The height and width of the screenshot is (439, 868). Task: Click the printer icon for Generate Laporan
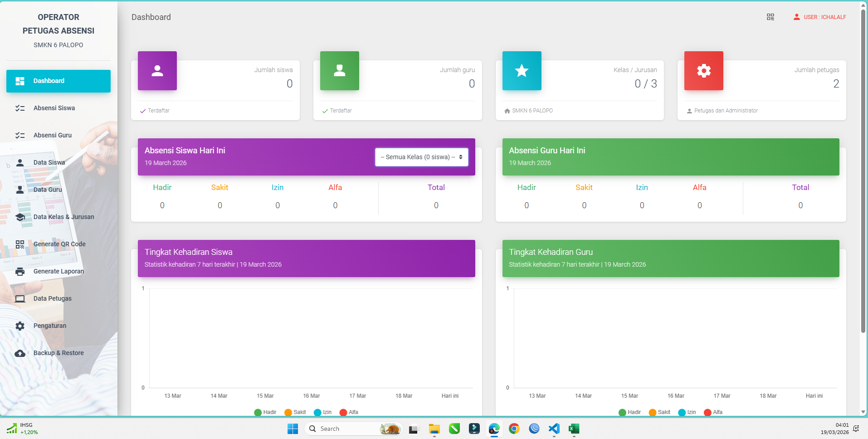[20, 272]
